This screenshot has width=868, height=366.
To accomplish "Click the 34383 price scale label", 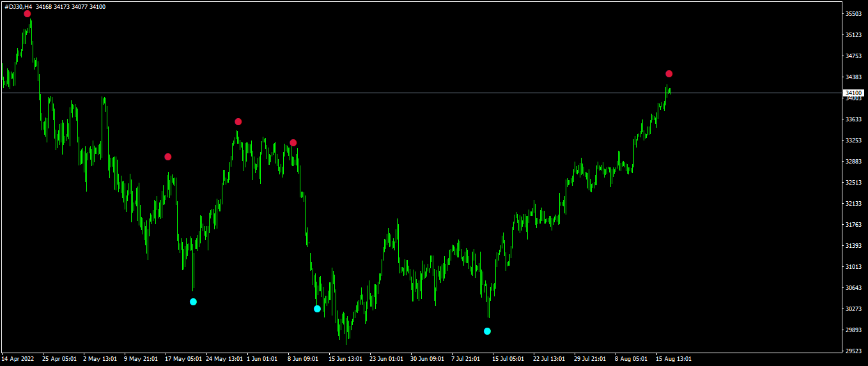I will tap(854, 77).
